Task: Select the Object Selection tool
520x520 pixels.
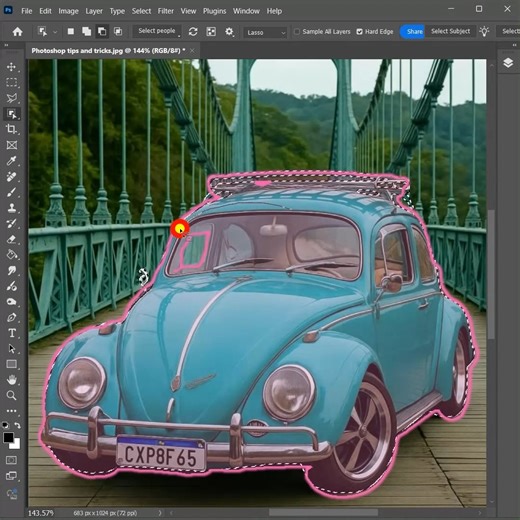Action: coord(11,114)
